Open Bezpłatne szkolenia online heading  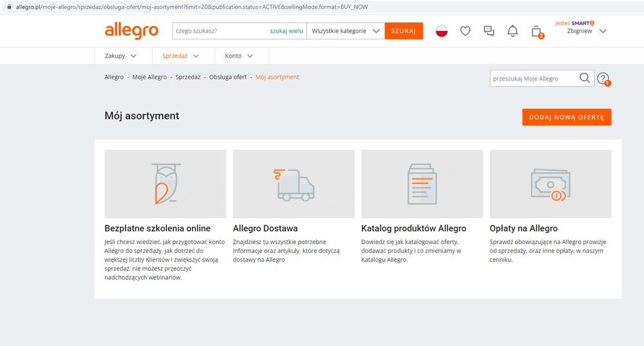pos(157,229)
